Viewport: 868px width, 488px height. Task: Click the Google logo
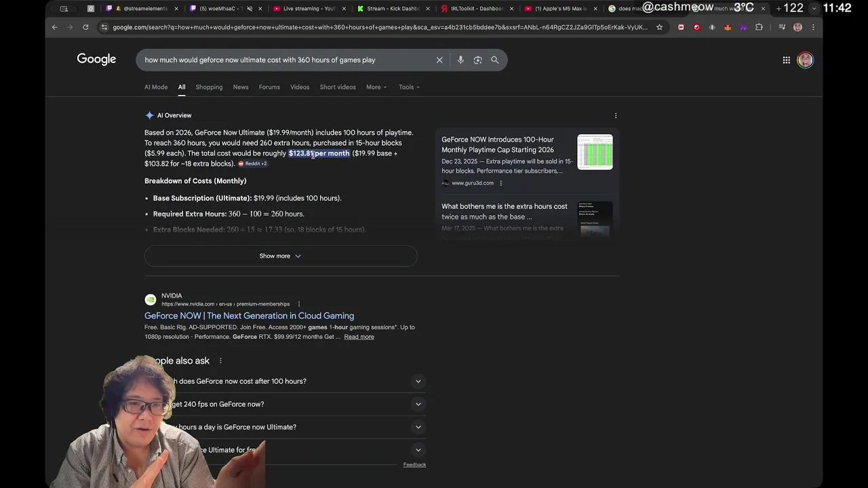pos(96,60)
